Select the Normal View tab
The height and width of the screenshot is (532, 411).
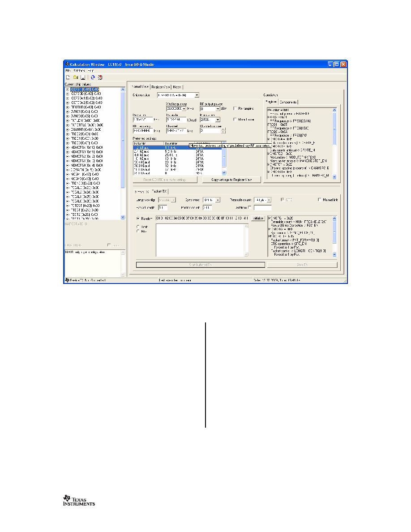point(140,87)
